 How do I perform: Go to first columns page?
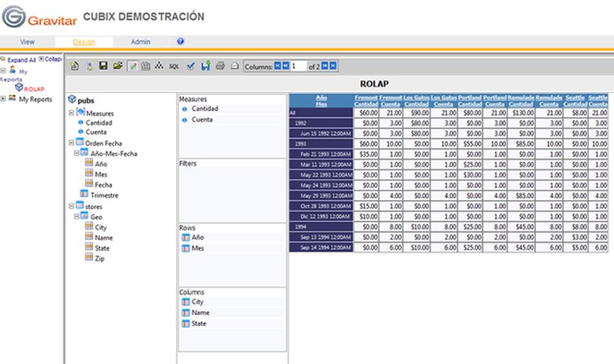277,66
